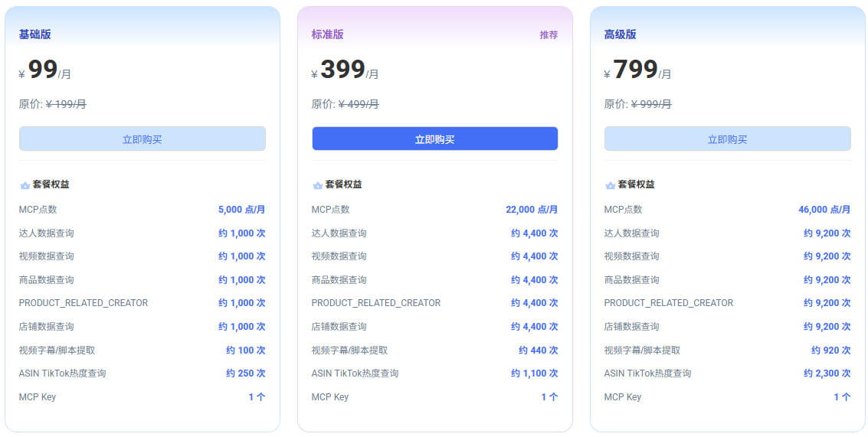Click crown icon beside 套餐权益 in 标准版
The width and height of the screenshot is (868, 437).
pos(318,185)
